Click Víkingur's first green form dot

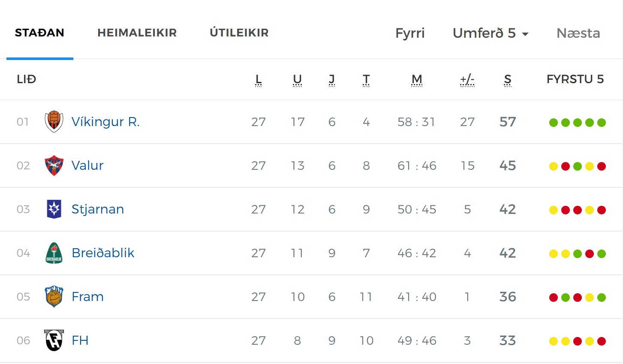554,123
